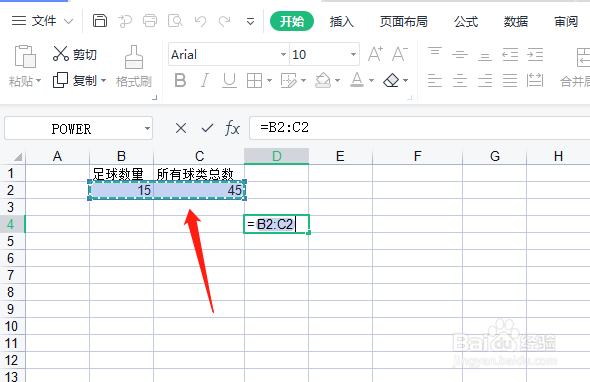The width and height of the screenshot is (590, 382).
Task: Center text horizontally icon
Action: 460,81
